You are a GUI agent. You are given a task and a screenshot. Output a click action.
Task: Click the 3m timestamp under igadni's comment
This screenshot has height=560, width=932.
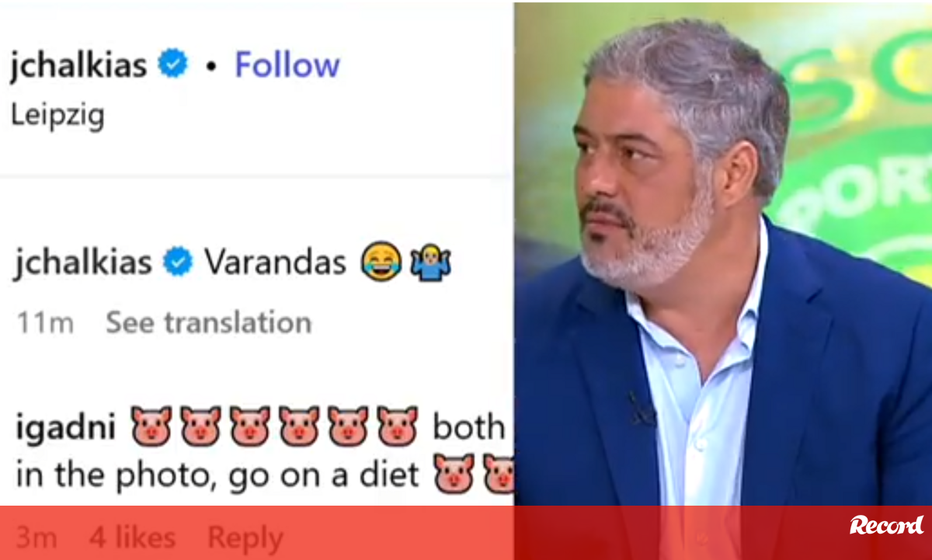point(36,537)
